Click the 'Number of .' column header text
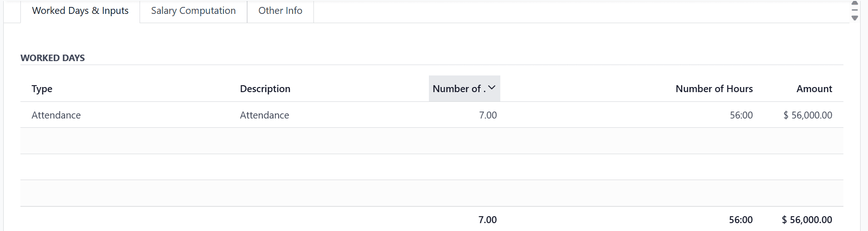The height and width of the screenshot is (231, 868). click(459, 89)
